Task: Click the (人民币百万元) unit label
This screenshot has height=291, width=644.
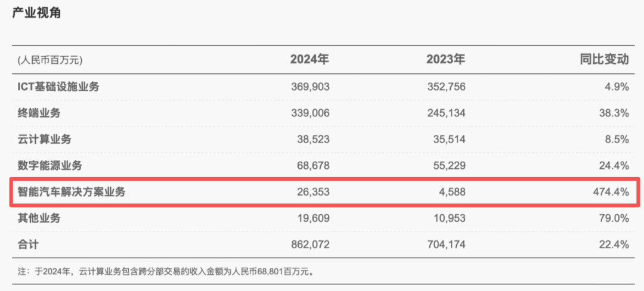Action: (50, 60)
